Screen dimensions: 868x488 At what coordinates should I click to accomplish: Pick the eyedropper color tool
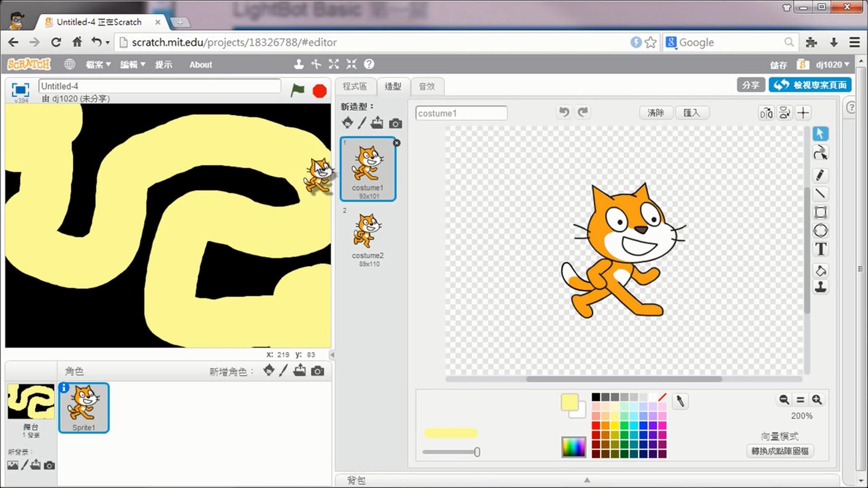click(680, 401)
